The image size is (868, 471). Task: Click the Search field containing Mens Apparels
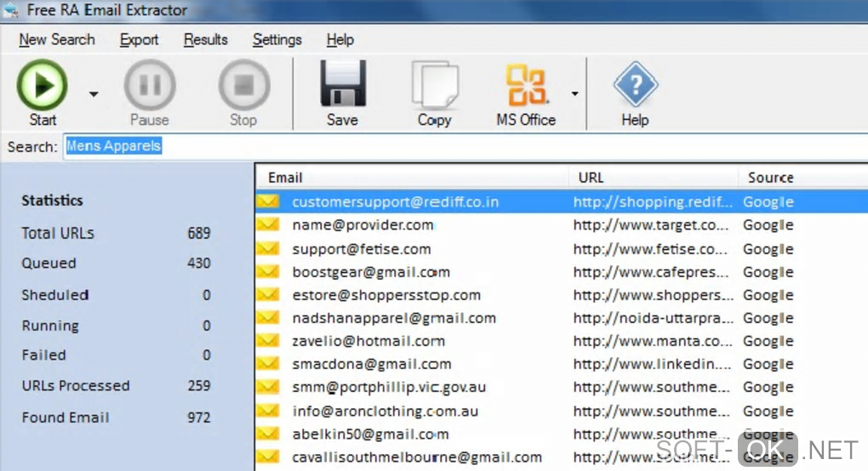(x=465, y=146)
